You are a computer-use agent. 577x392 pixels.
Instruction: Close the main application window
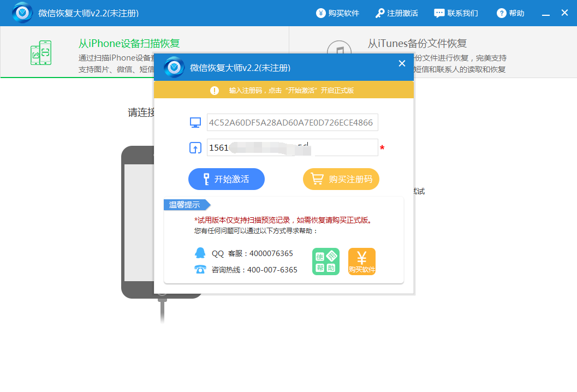tap(564, 13)
